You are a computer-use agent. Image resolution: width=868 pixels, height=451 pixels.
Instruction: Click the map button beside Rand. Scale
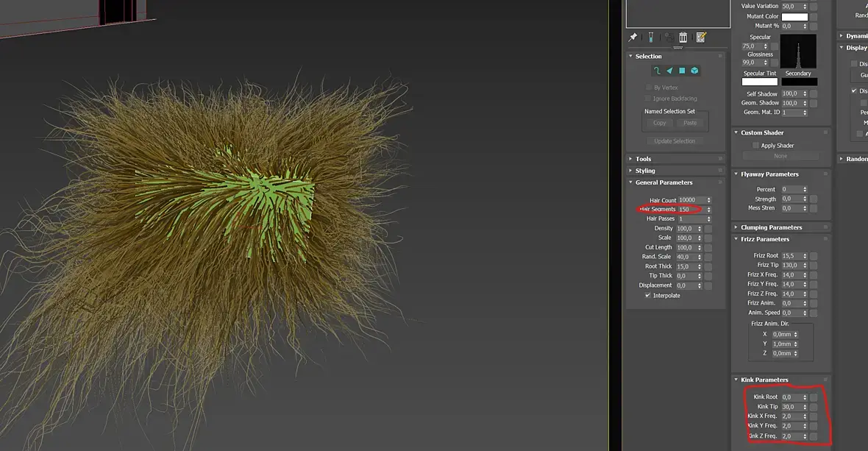pos(708,257)
